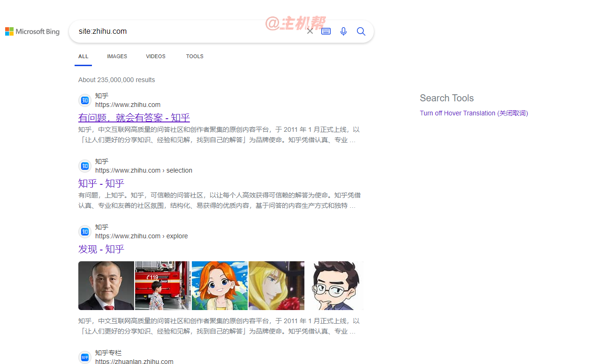Click URL https://www.zhihu.com › explore
591x364 pixels.
point(141,236)
